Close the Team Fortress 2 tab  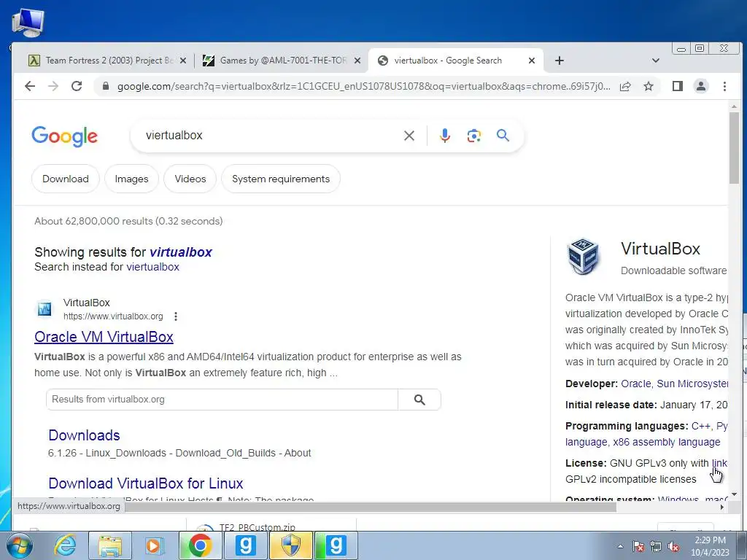coord(183,61)
